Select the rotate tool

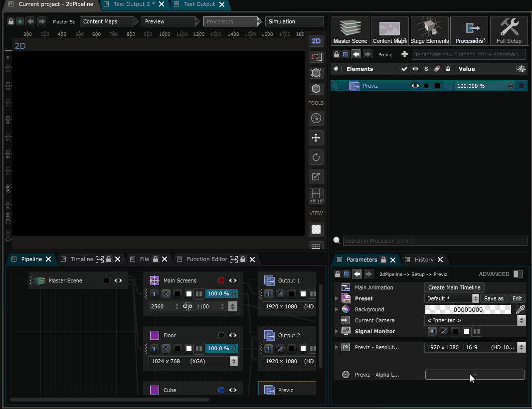pos(316,157)
